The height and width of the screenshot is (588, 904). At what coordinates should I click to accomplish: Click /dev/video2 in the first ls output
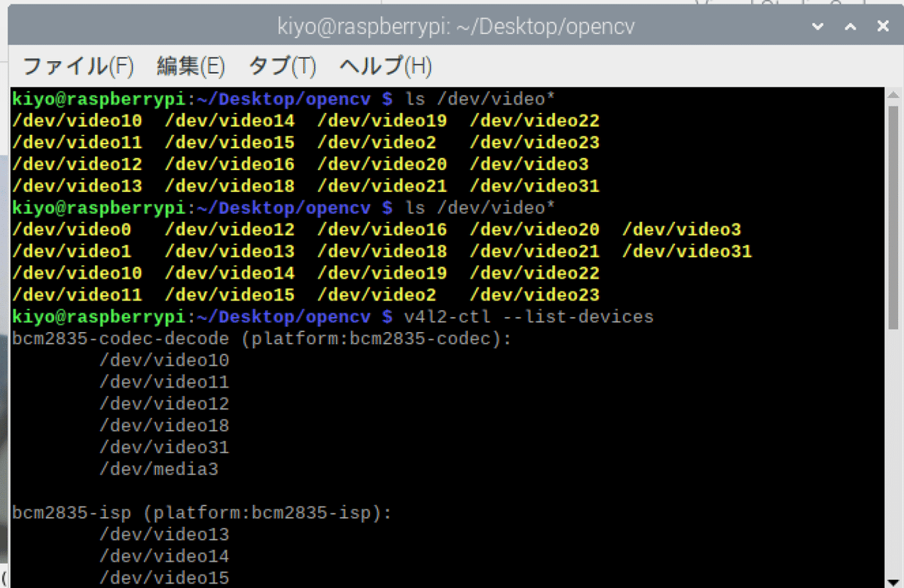point(377,143)
